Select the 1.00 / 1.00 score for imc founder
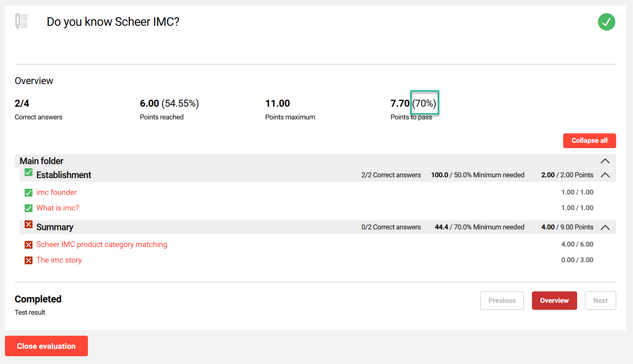This screenshot has width=633, height=364. (x=577, y=192)
